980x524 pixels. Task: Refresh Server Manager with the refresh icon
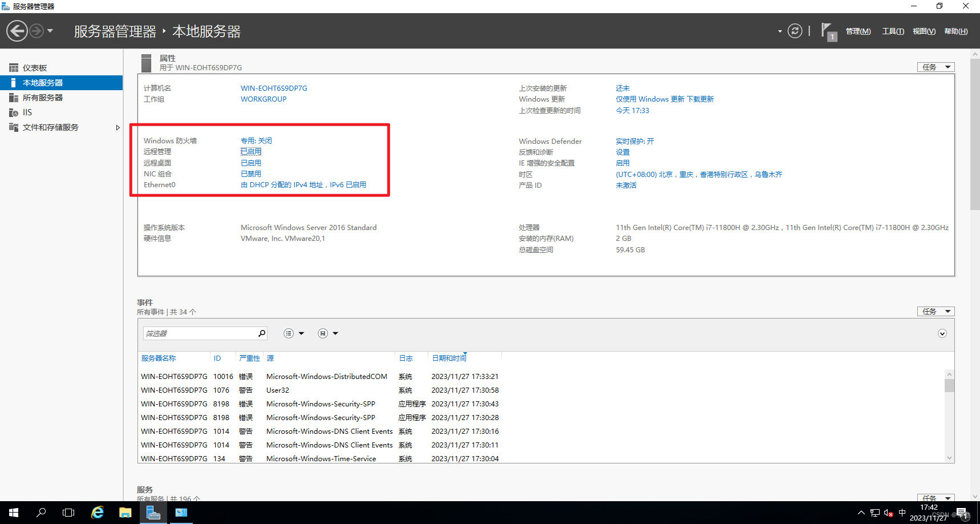pyautogui.click(x=795, y=31)
